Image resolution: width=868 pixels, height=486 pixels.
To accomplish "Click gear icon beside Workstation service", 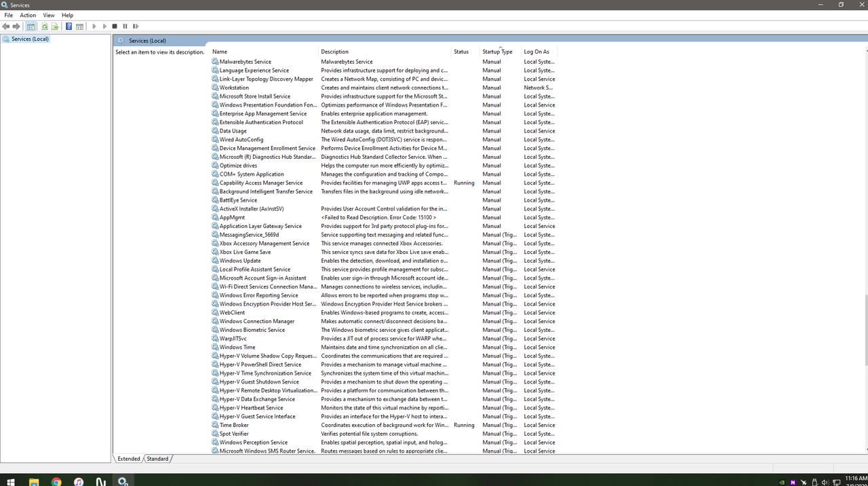I will [x=215, y=88].
